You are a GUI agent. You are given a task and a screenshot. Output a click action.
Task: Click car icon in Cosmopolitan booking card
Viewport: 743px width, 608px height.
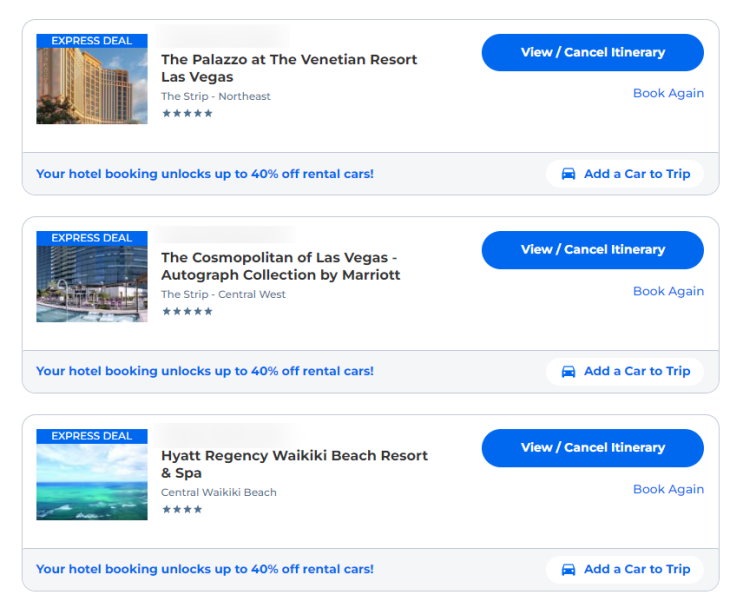pos(568,372)
